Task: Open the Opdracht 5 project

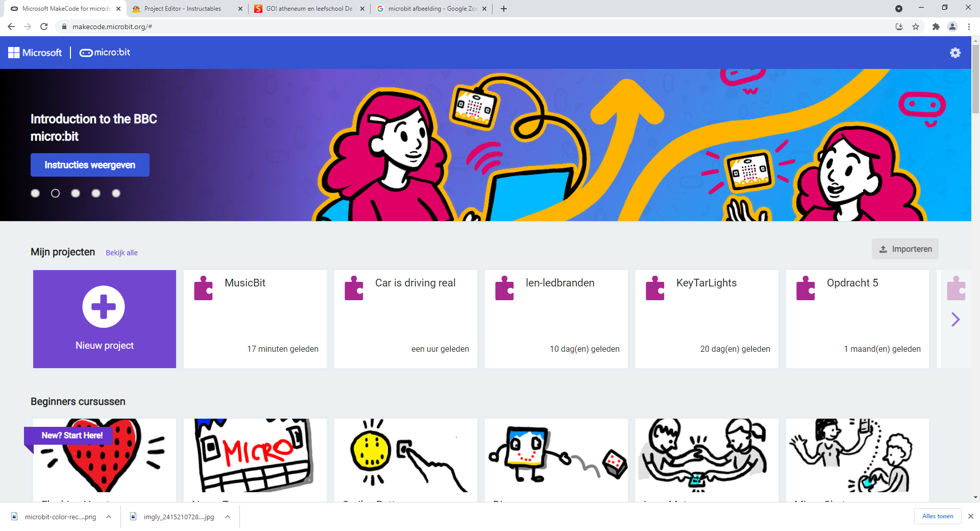Action: 857,319
